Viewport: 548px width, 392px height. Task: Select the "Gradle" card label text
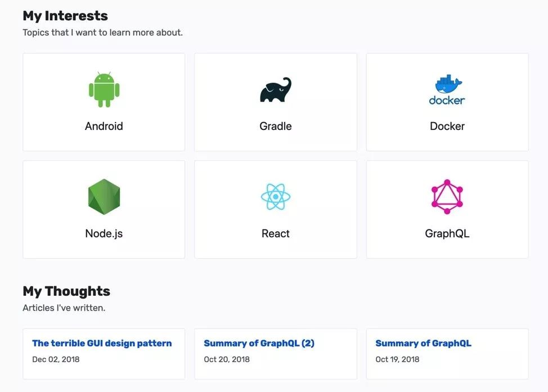click(x=276, y=126)
